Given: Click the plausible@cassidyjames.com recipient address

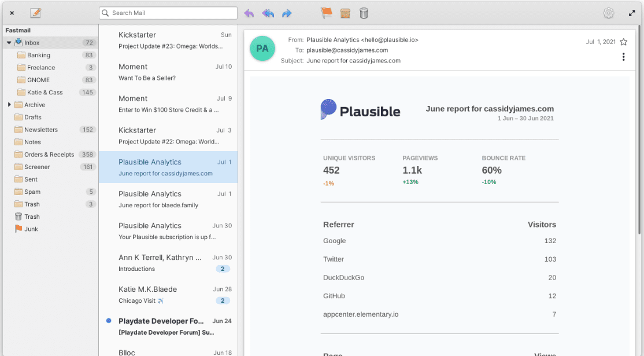Looking at the screenshot, I should (347, 50).
